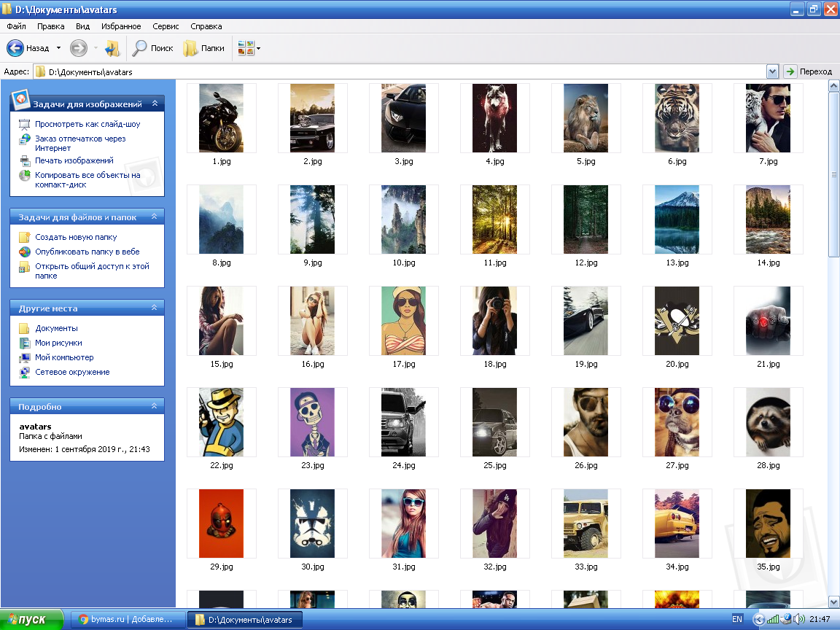Open the Search (Поиск) magnifier tool
Image resolution: width=840 pixels, height=630 pixels.
[139, 48]
